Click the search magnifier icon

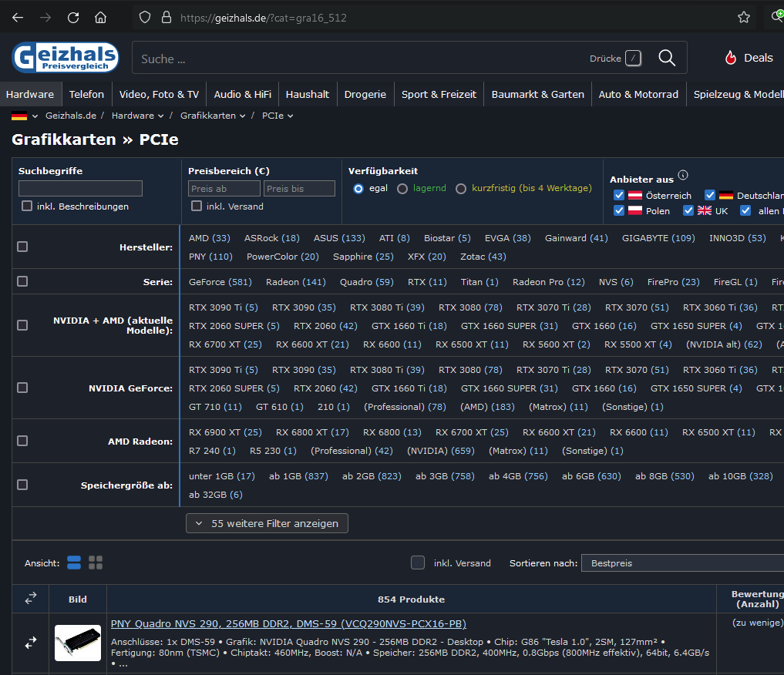[667, 58]
